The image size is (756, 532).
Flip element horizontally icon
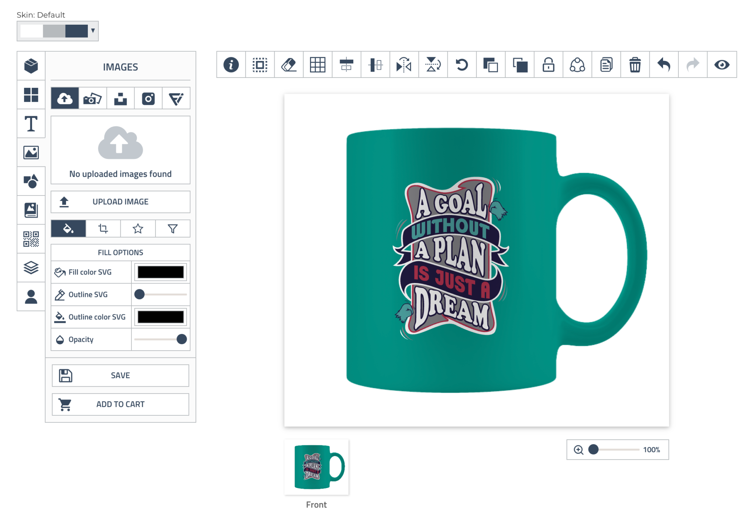pyautogui.click(x=404, y=65)
